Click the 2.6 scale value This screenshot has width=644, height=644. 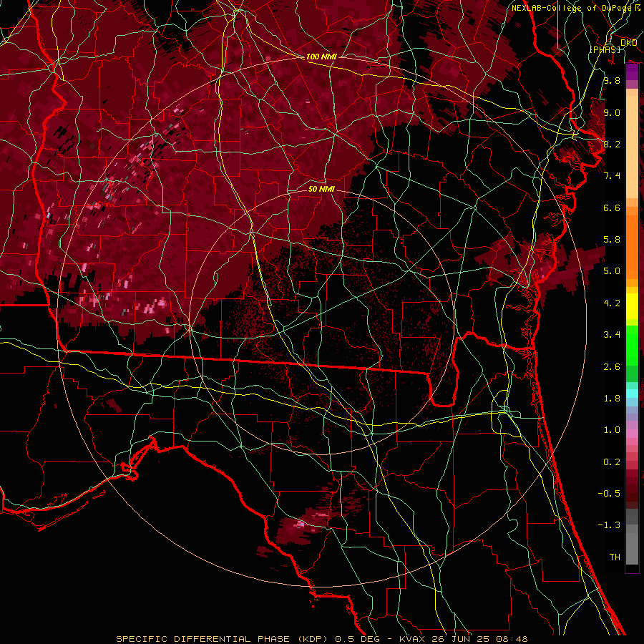(x=612, y=367)
